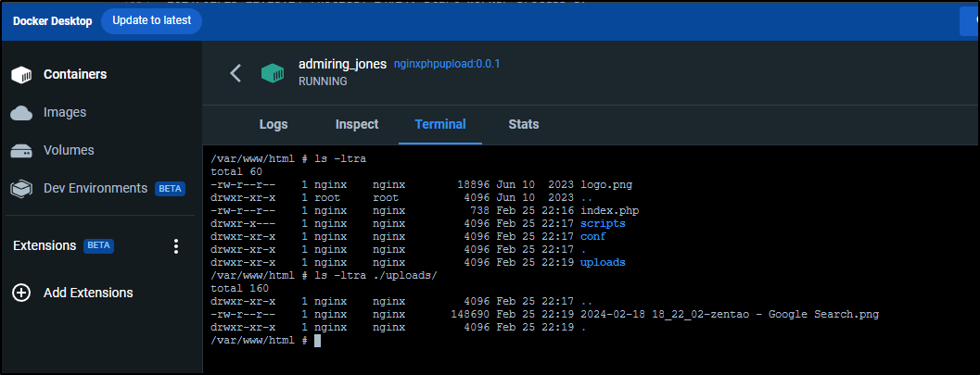
Task: Click the drwxr-x--- permissions of scripts row
Action: (243, 223)
